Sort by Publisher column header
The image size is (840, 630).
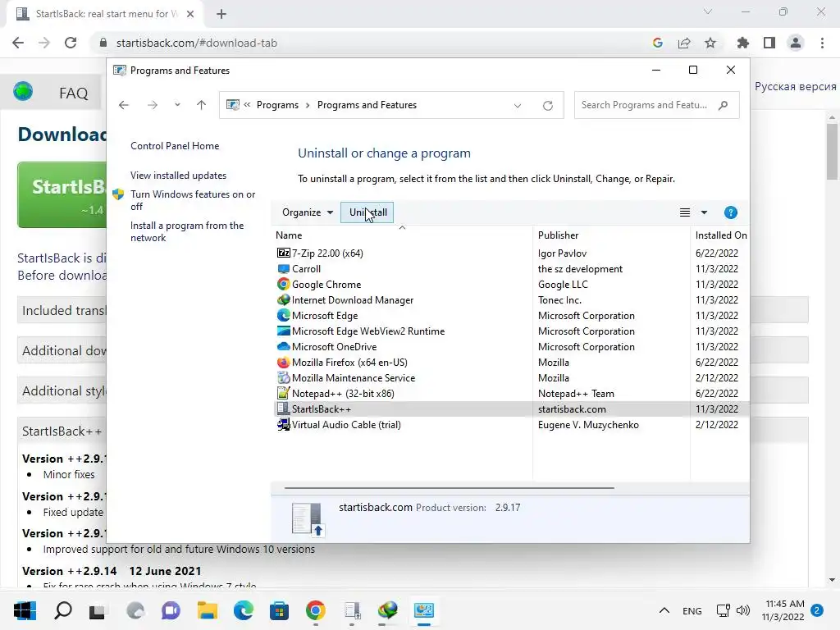[611, 235]
